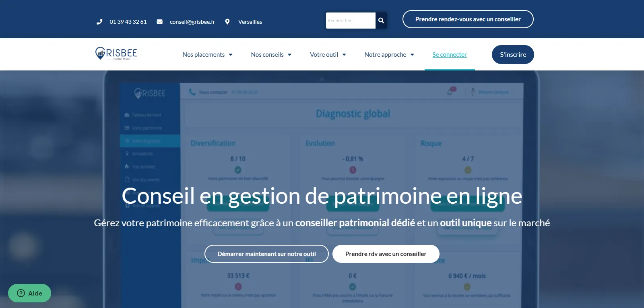Image resolution: width=644 pixels, height=308 pixels.
Task: Expand the Nos placements dropdown arrow
Action: (231, 55)
